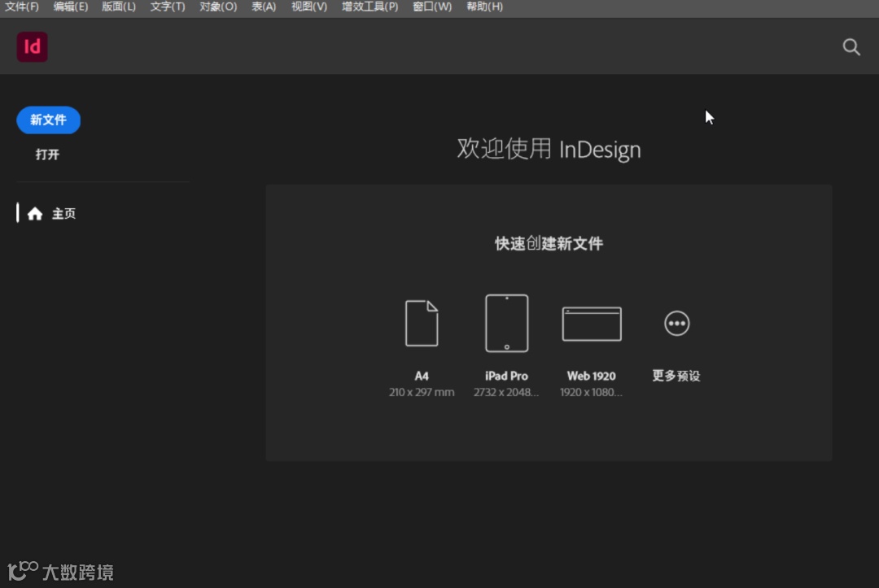Open the 对象(O) menu
879x588 pixels.
(x=218, y=7)
